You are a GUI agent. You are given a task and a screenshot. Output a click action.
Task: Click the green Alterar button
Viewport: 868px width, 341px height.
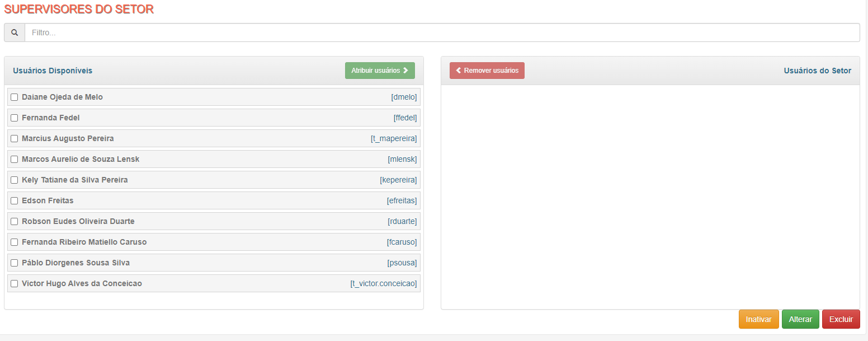[x=800, y=319]
